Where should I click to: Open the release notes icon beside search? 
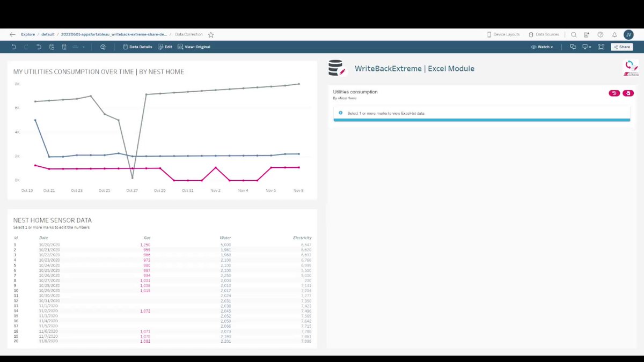pyautogui.click(x=587, y=34)
